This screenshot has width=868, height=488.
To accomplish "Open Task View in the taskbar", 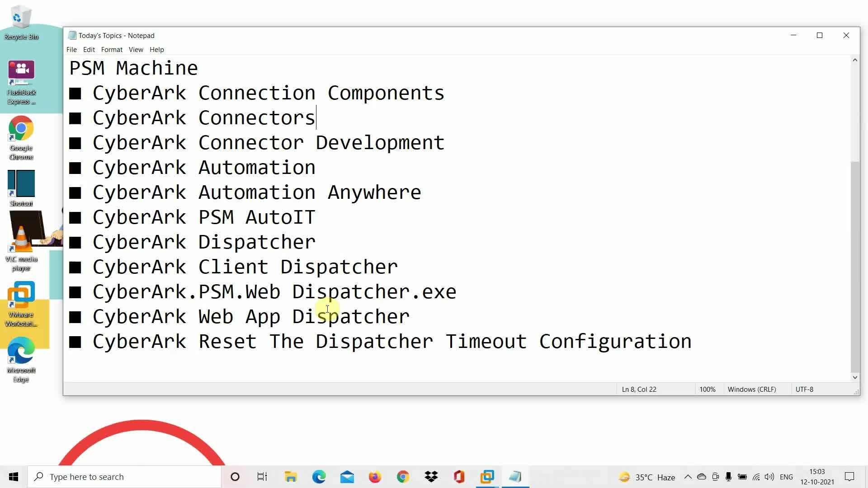I will pyautogui.click(x=262, y=477).
